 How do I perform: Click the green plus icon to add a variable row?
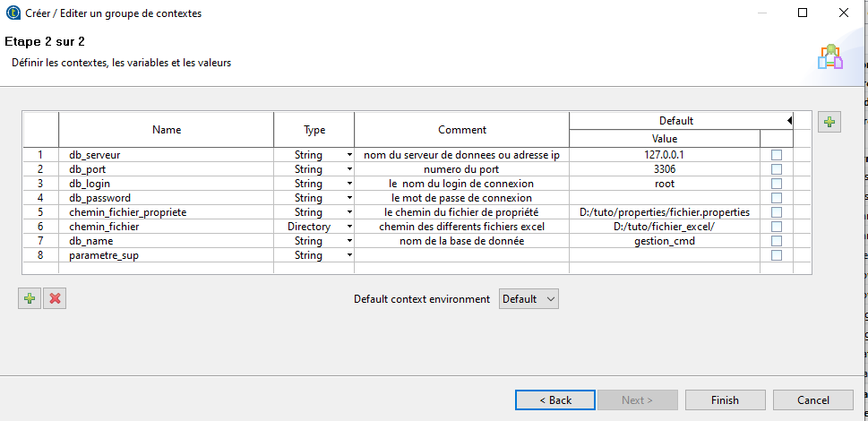(x=30, y=299)
